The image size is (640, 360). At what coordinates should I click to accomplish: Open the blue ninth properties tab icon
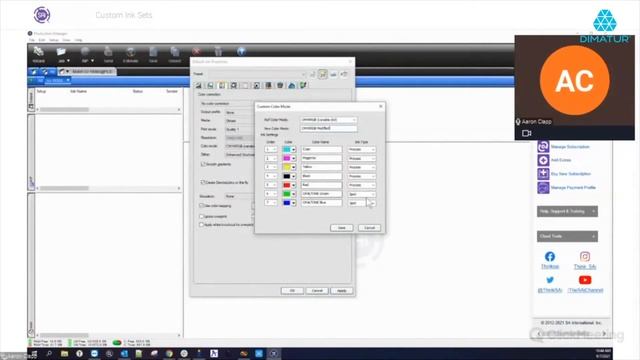292,85
